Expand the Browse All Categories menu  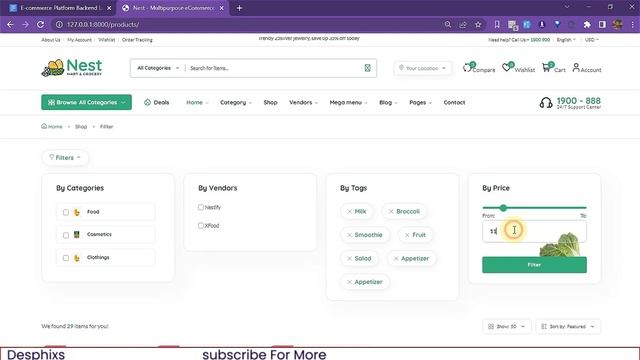pyautogui.click(x=87, y=102)
